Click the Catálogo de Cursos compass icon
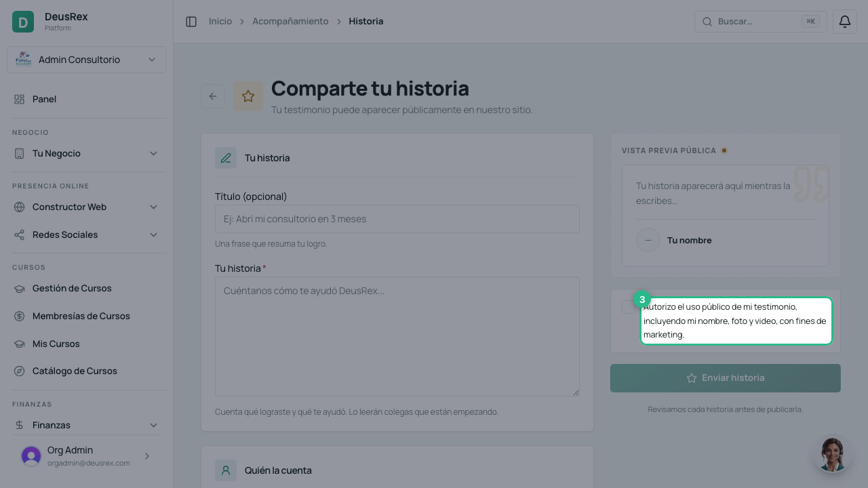Image resolution: width=868 pixels, height=488 pixels. 19,371
